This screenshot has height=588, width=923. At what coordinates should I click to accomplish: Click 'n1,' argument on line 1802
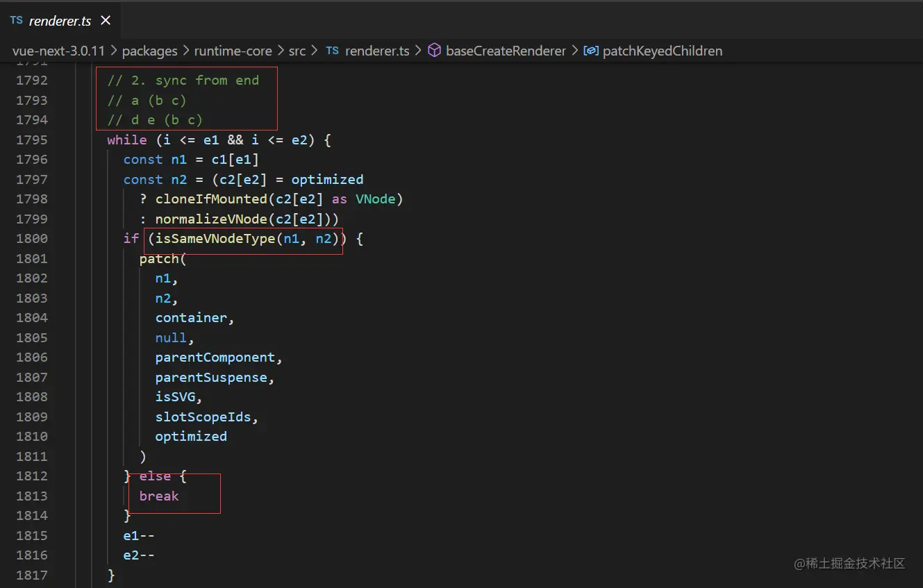tap(167, 278)
